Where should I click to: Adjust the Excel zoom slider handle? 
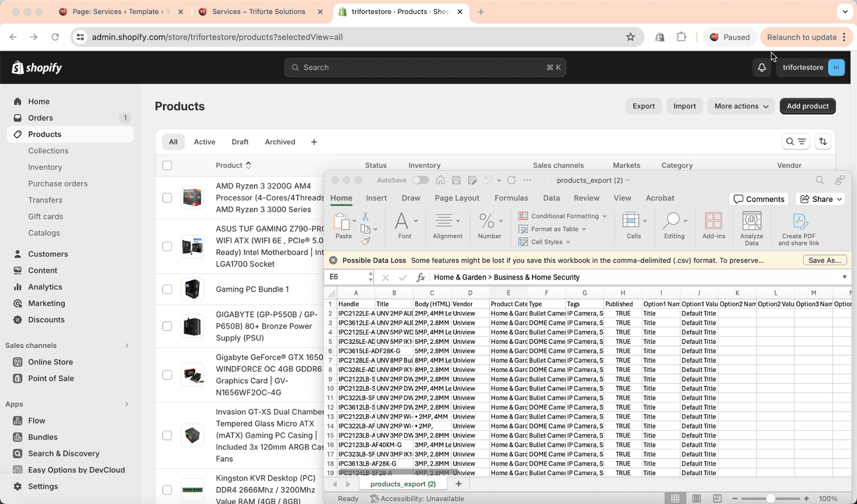pos(770,499)
